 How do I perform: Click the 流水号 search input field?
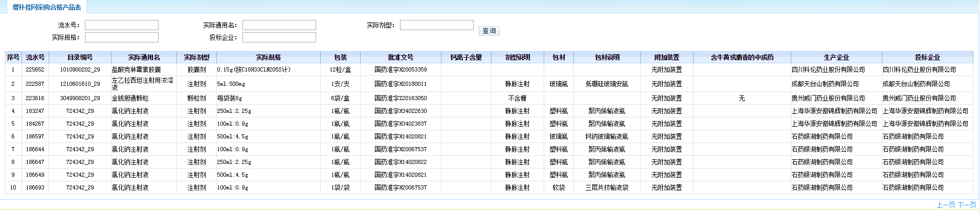[x=121, y=25]
